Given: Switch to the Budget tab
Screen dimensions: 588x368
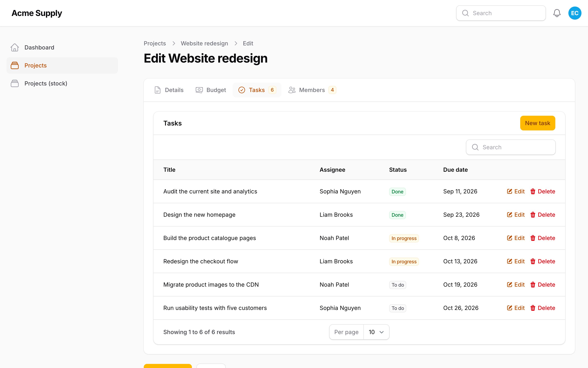Looking at the screenshot, I should (211, 90).
